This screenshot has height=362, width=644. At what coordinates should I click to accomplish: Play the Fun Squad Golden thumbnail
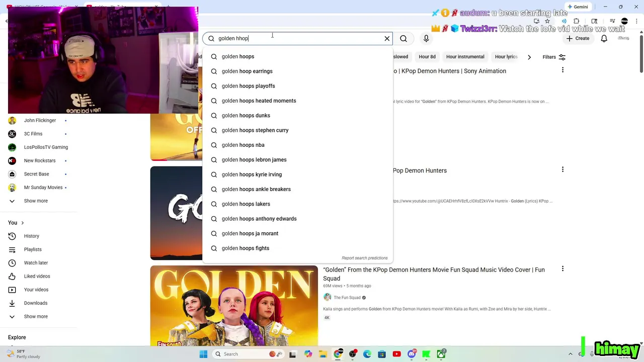[x=234, y=306]
